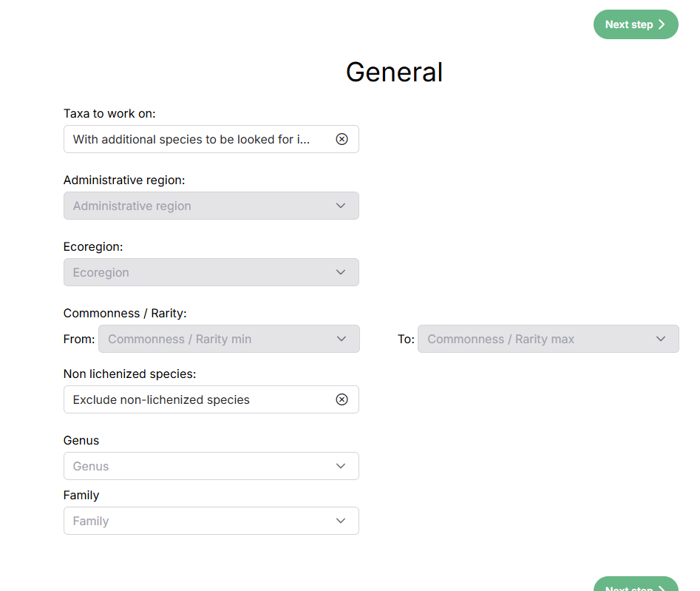The image size is (700, 591).
Task: Click the General page heading
Action: coord(394,72)
